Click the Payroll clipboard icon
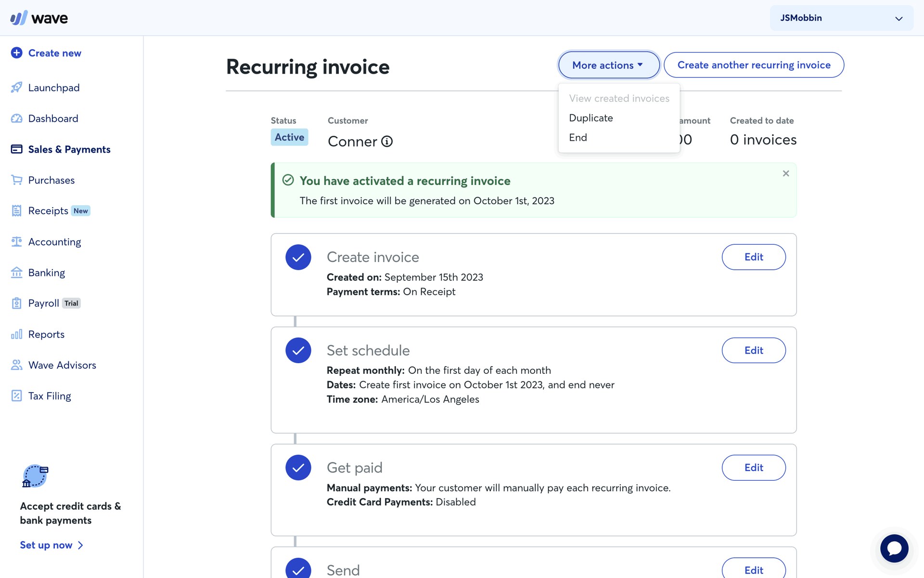 pos(16,303)
